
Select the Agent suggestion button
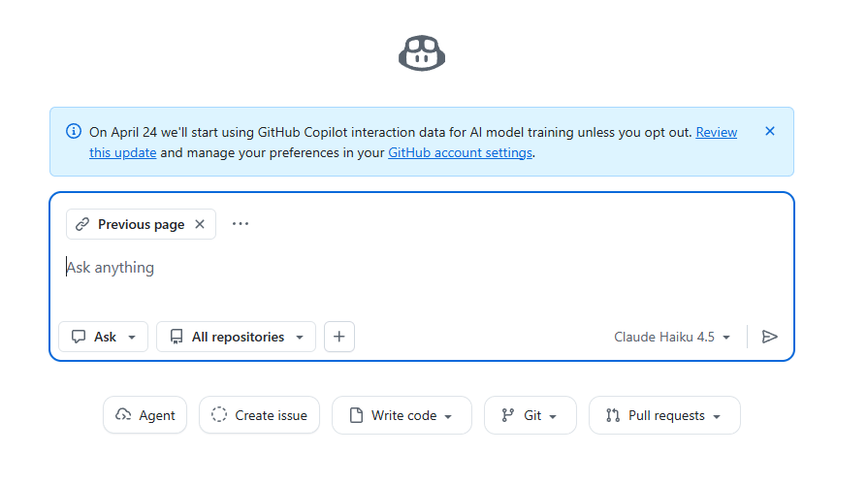145,415
